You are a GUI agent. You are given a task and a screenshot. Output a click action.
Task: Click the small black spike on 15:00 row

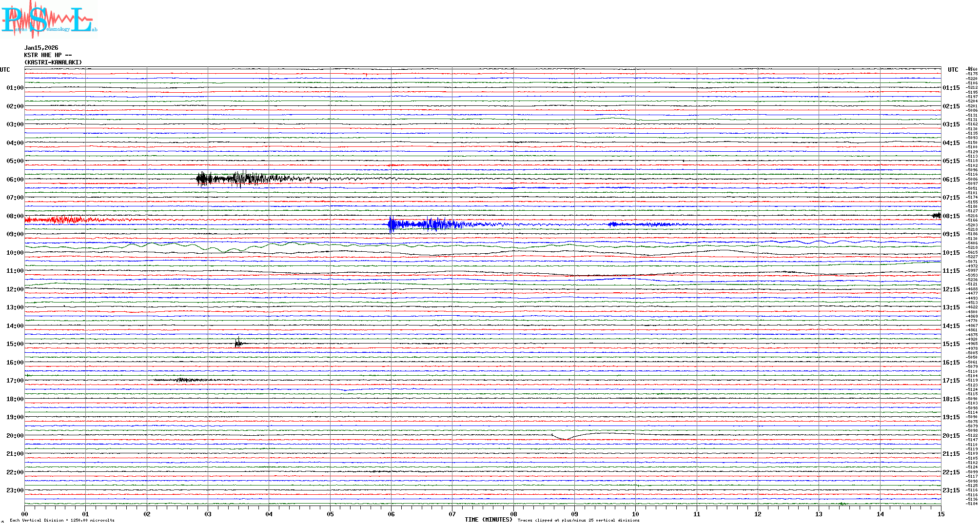tap(238, 343)
